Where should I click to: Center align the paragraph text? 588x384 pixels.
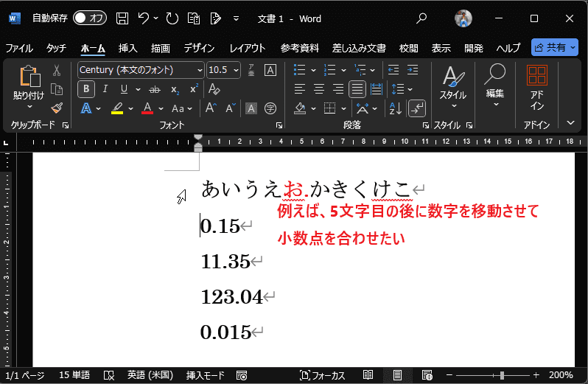coord(319,89)
